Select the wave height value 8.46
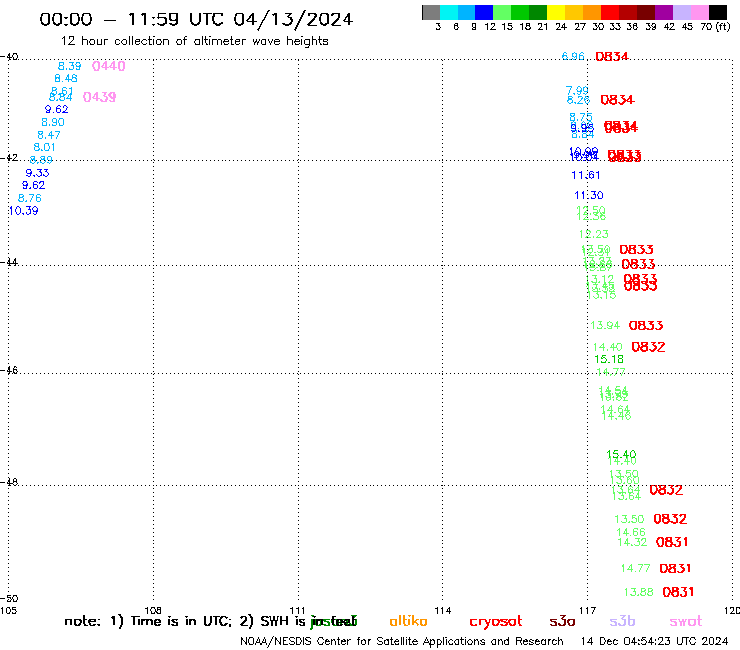This screenshot has width=740, height=650. [66, 78]
